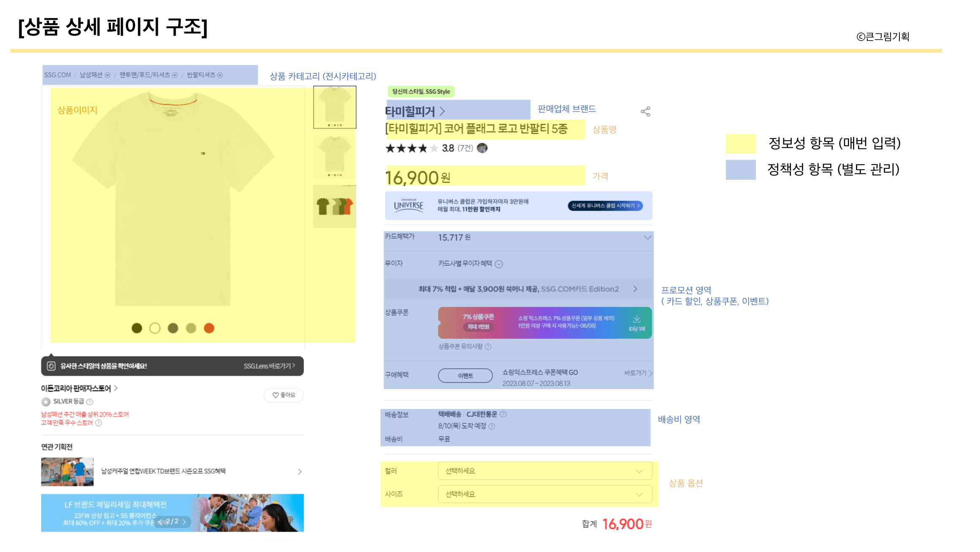Image resolution: width=980 pixels, height=552 pixels.
Task: Go to next banner in the LF 브랜드 carousel
Action: click(x=184, y=522)
